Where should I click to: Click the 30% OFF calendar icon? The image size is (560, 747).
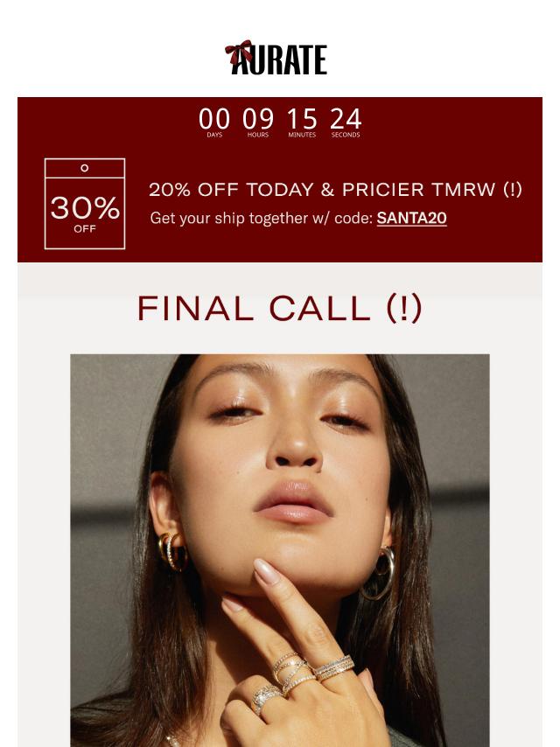(x=85, y=204)
